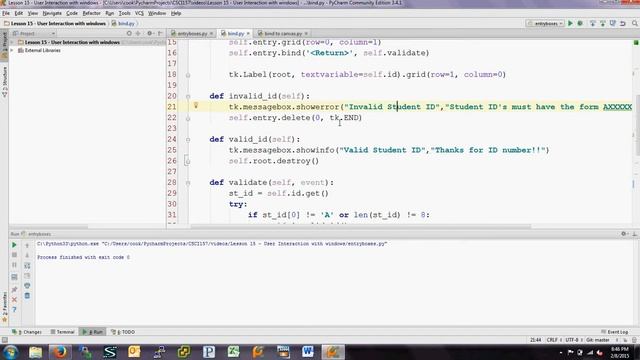The width and height of the screenshot is (640, 360).
Task: Click UTF-8 encoding in status bar
Action: coord(571,340)
